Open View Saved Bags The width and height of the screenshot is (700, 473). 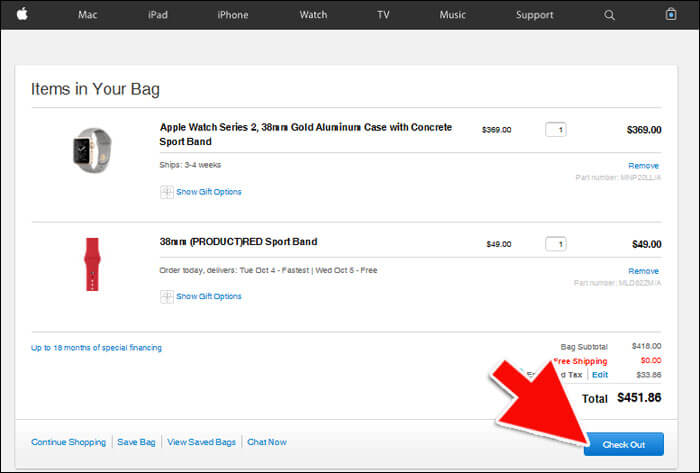201,442
